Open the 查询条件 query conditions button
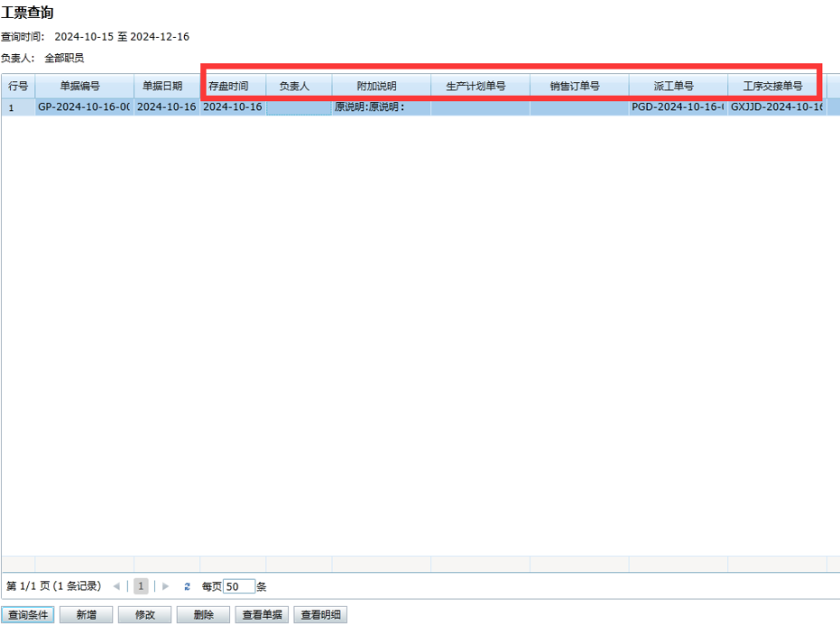 [28, 615]
